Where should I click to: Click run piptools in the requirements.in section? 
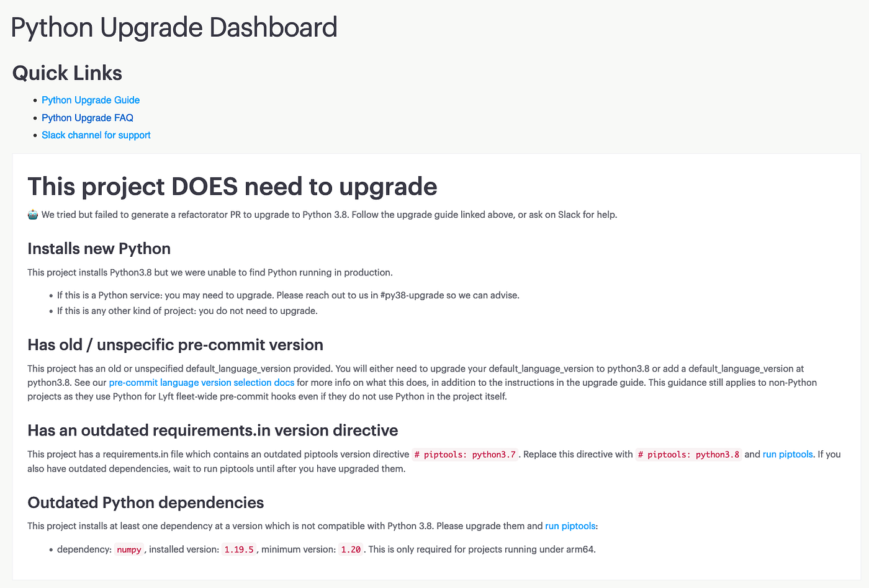pos(788,454)
